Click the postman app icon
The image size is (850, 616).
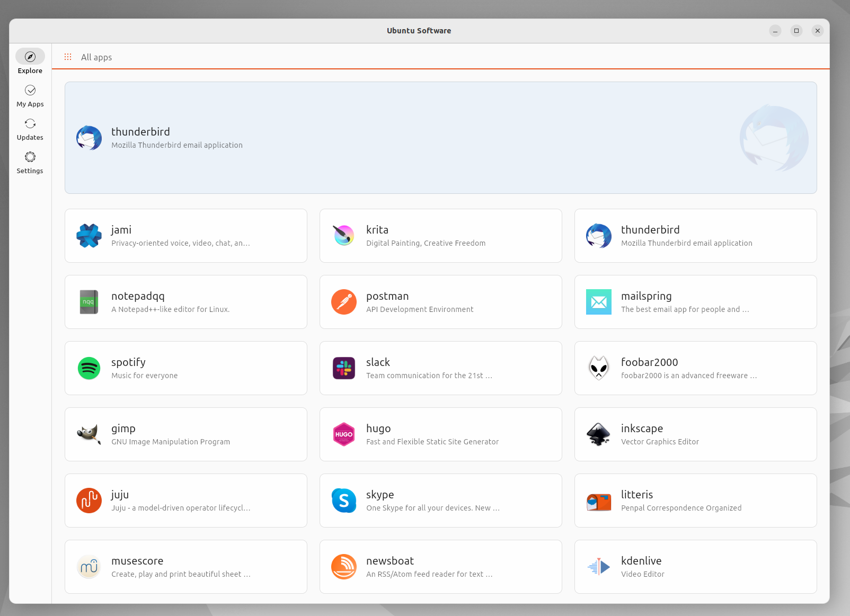[x=344, y=302]
